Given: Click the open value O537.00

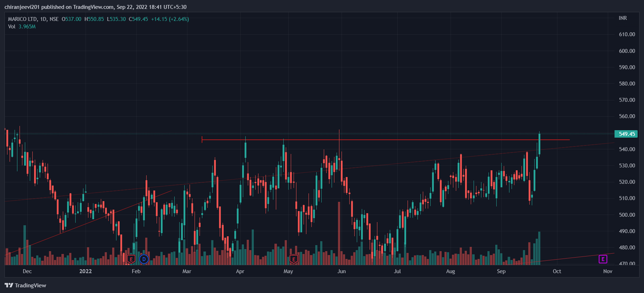Looking at the screenshot, I should 71,19.
